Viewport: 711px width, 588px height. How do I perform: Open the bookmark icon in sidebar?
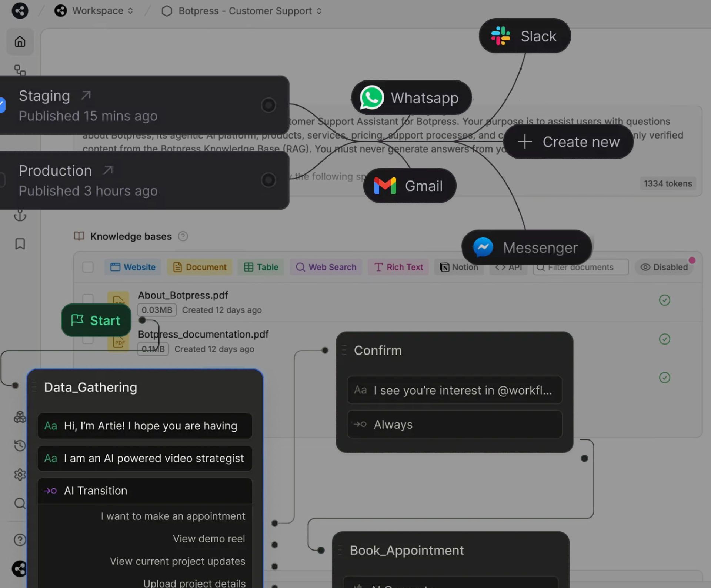tap(20, 244)
